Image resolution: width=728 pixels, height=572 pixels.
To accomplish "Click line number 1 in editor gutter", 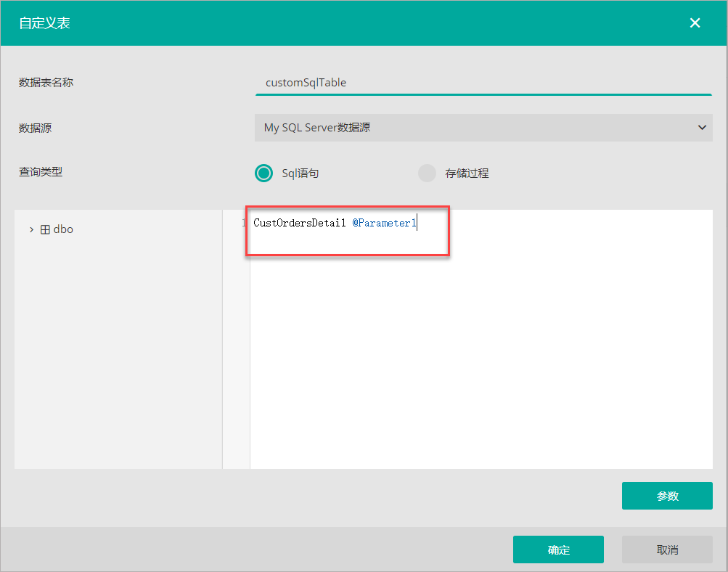I will (243, 224).
